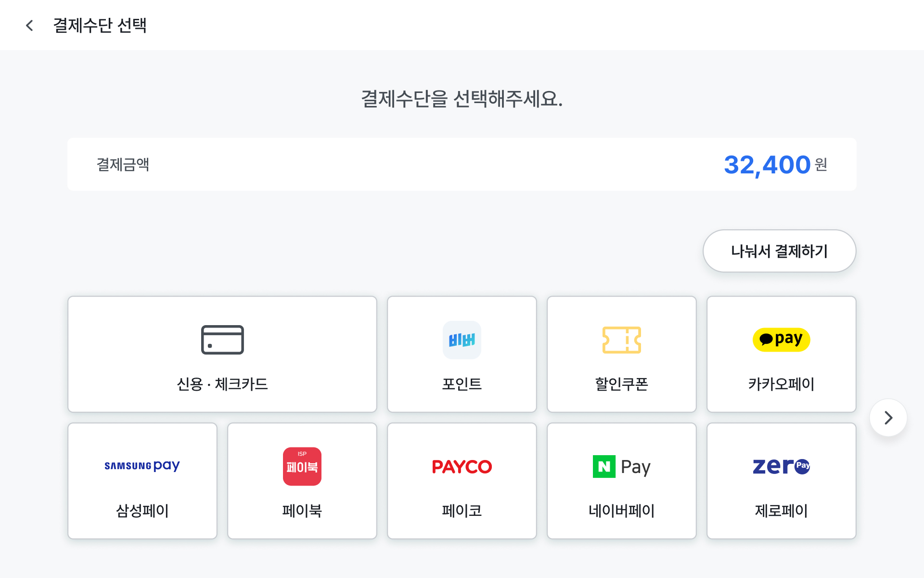Pick the Samsung Pay logo
The height and width of the screenshot is (578, 924).
(x=142, y=465)
